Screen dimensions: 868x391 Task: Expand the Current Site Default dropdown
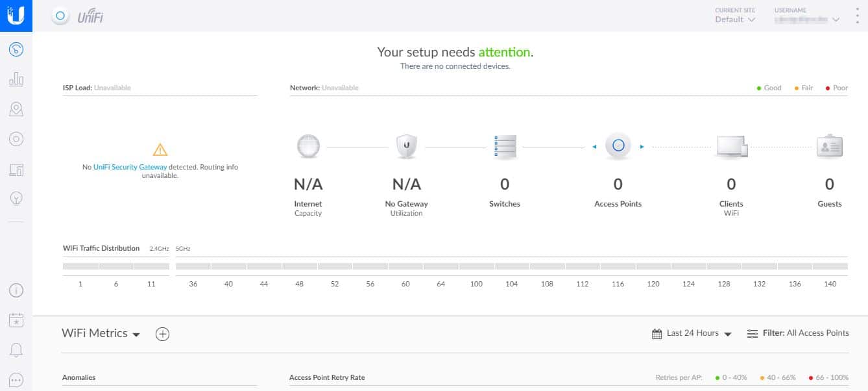pyautogui.click(x=735, y=19)
